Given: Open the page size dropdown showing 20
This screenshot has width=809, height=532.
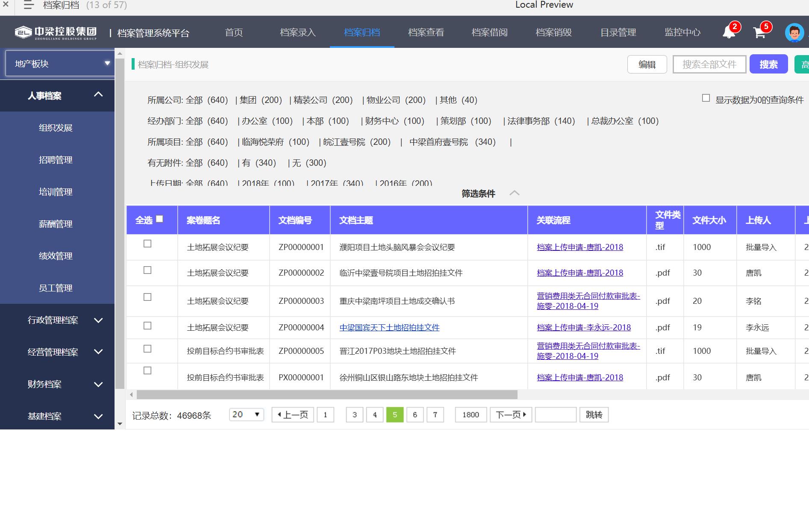Looking at the screenshot, I should (x=247, y=414).
